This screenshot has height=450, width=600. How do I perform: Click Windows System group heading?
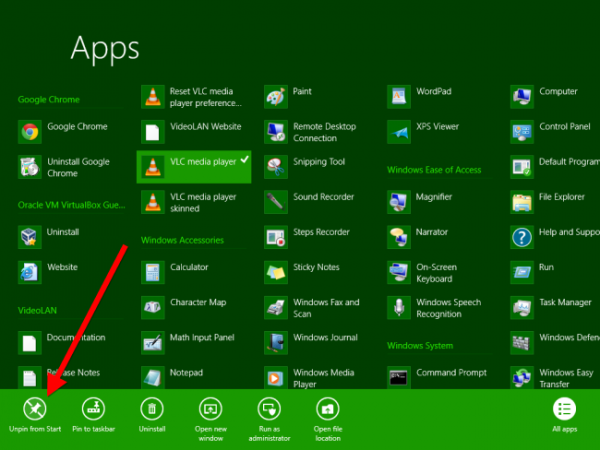[x=420, y=346]
